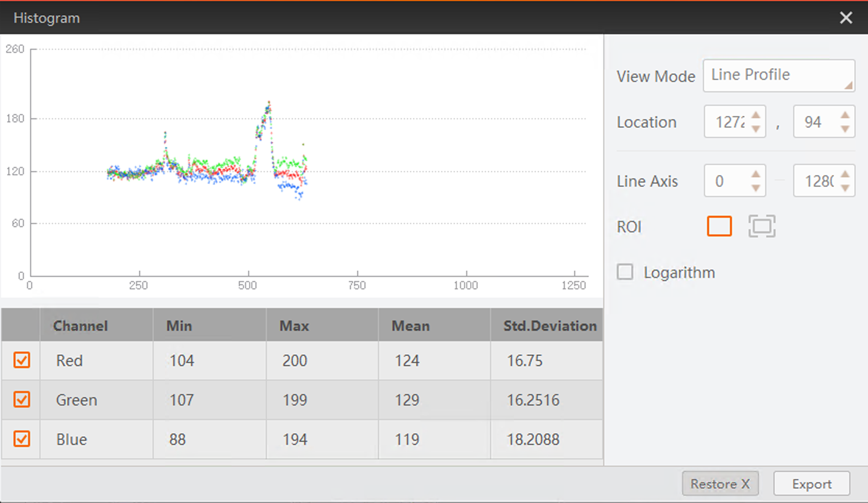The height and width of the screenshot is (503, 868).
Task: Click the Std.Deviation column header
Action: click(x=549, y=326)
